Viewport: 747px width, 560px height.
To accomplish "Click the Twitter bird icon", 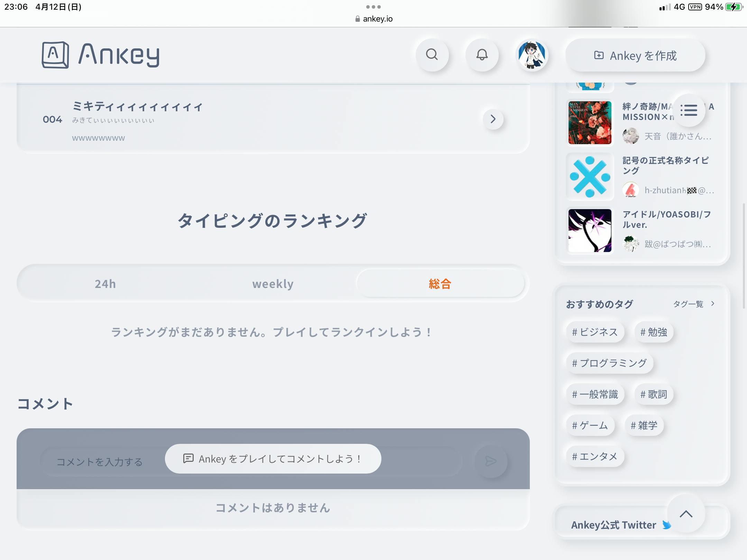I will [x=666, y=525].
